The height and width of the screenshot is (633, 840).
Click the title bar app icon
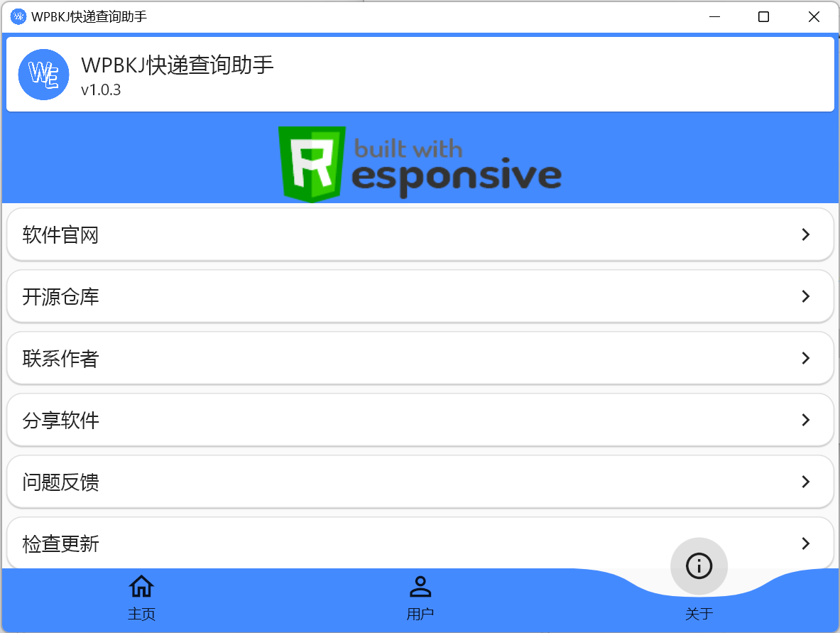tap(18, 16)
